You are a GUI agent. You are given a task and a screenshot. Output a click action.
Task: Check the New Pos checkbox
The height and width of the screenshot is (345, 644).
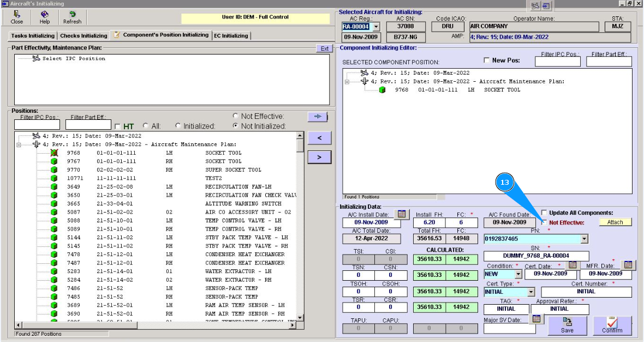pyautogui.click(x=487, y=60)
